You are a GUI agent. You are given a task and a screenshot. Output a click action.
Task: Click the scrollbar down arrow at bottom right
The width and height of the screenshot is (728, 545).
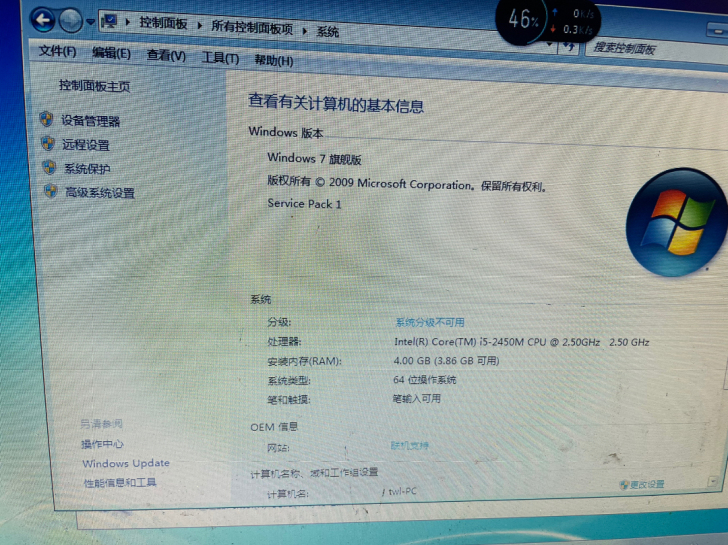click(x=713, y=481)
